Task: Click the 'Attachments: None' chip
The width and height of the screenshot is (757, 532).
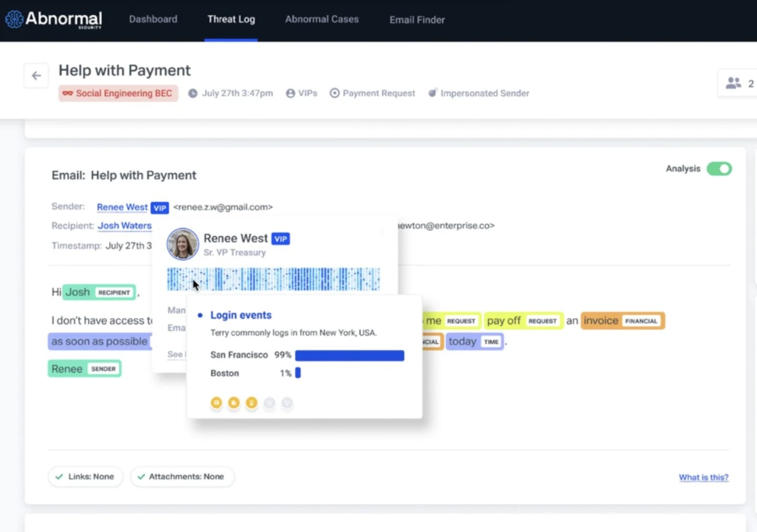Action: 182,477
